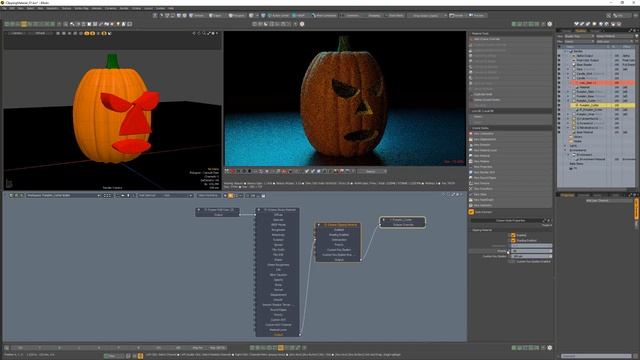
Task: Toggle visibility dot of the Base Material row
Action: (x=559, y=132)
